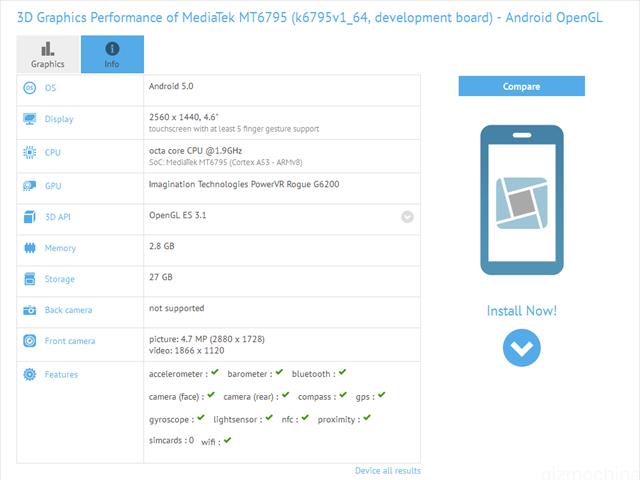Select the Android 5.0 value

pyautogui.click(x=171, y=86)
